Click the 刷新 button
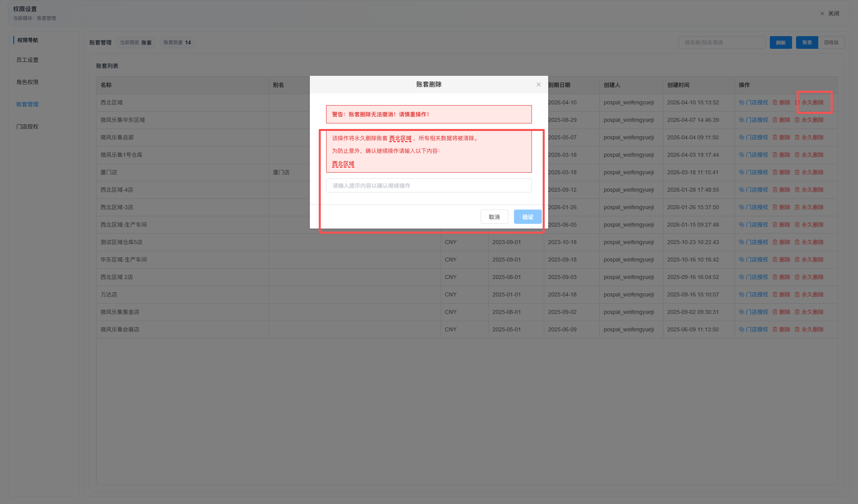Viewport: 858px width, 504px height. point(781,42)
